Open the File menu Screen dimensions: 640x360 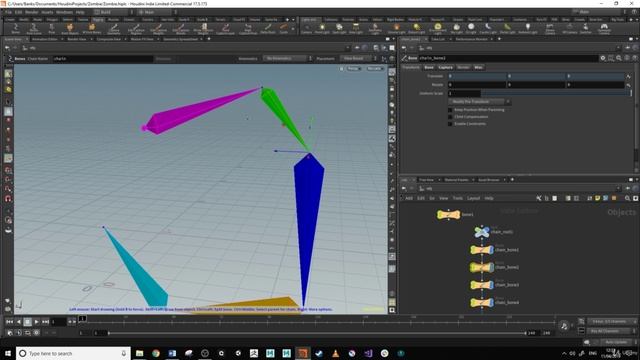8,12
